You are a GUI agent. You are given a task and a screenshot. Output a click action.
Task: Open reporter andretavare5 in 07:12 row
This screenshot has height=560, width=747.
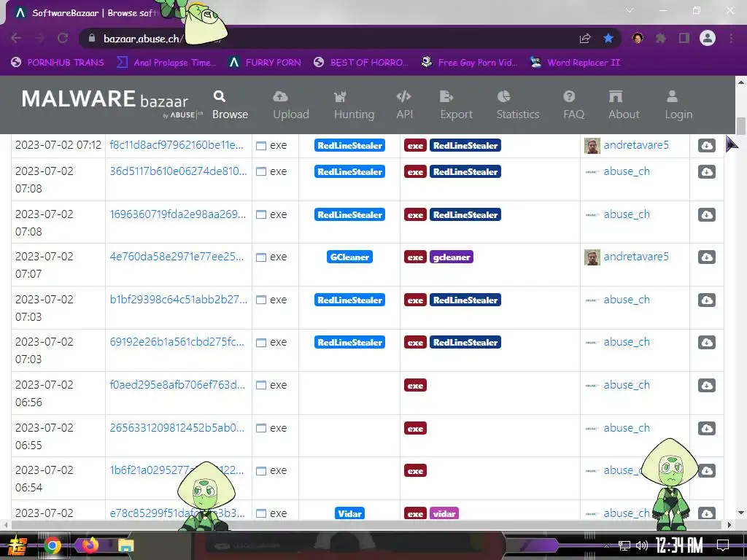point(636,145)
